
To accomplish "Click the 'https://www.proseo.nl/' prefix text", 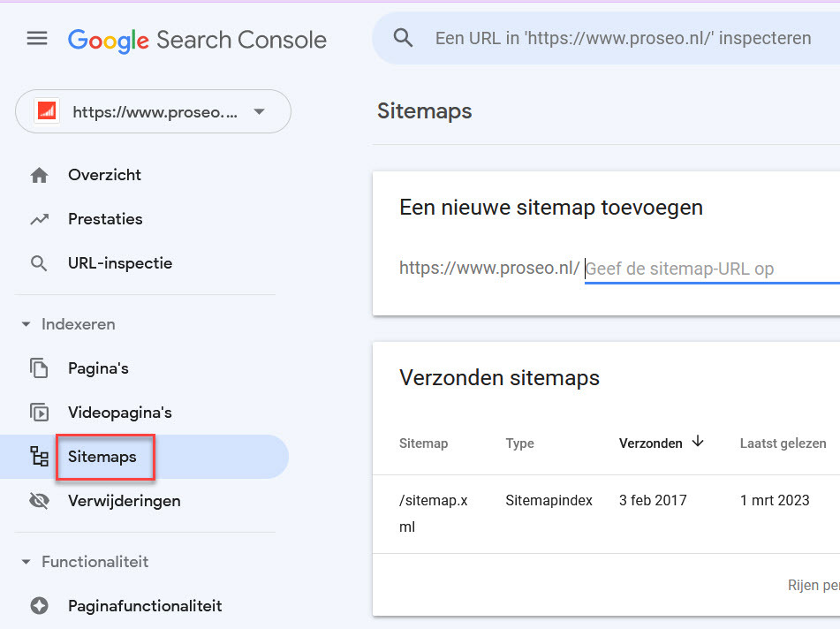I will click(489, 268).
